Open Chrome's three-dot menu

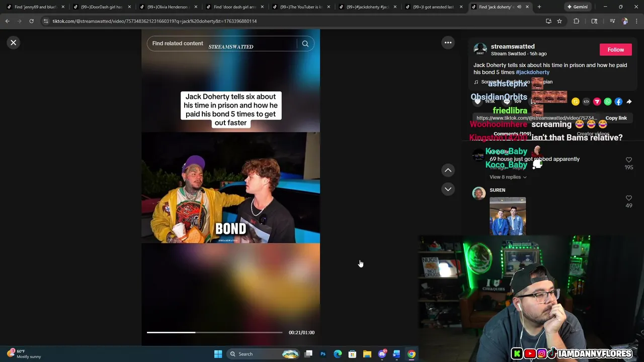[x=637, y=21]
